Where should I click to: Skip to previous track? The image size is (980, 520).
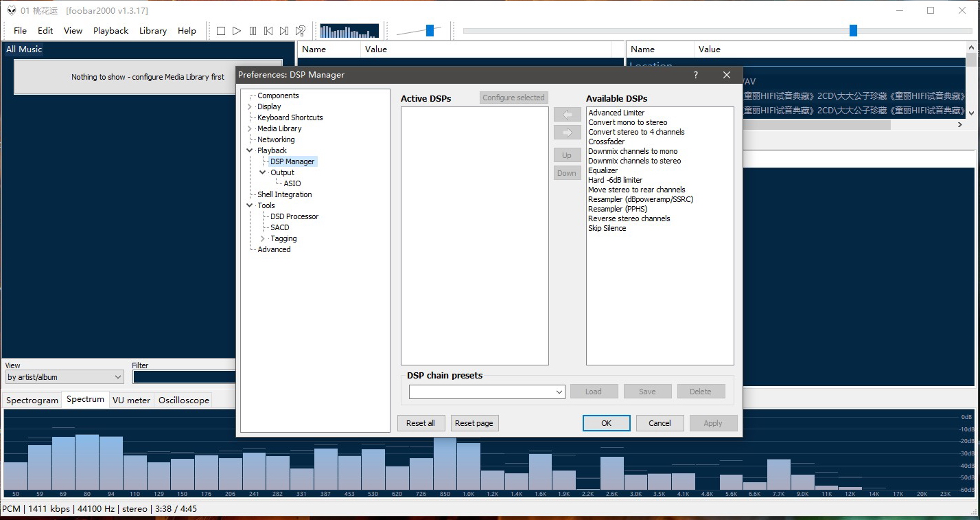pyautogui.click(x=268, y=31)
